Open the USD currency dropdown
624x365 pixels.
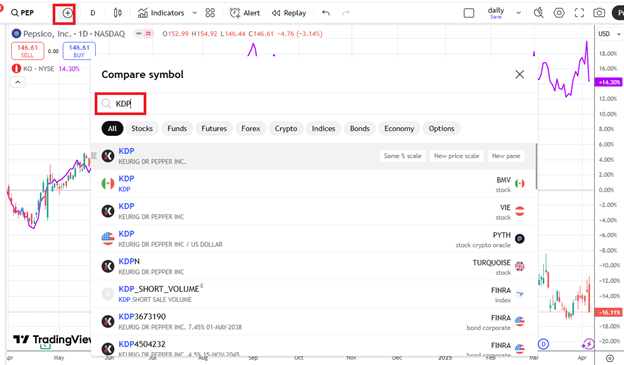click(609, 34)
